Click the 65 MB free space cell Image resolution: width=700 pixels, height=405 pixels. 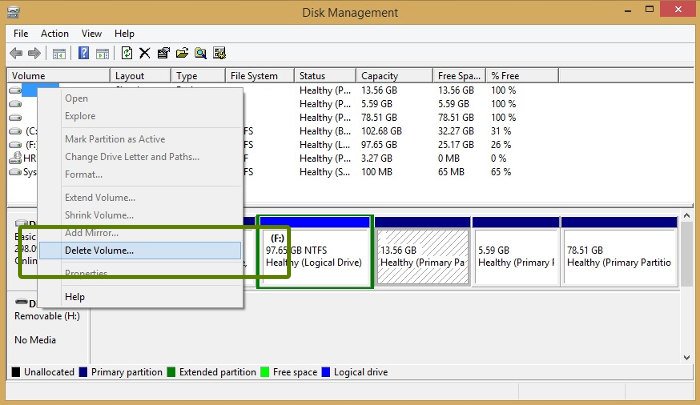(451, 172)
